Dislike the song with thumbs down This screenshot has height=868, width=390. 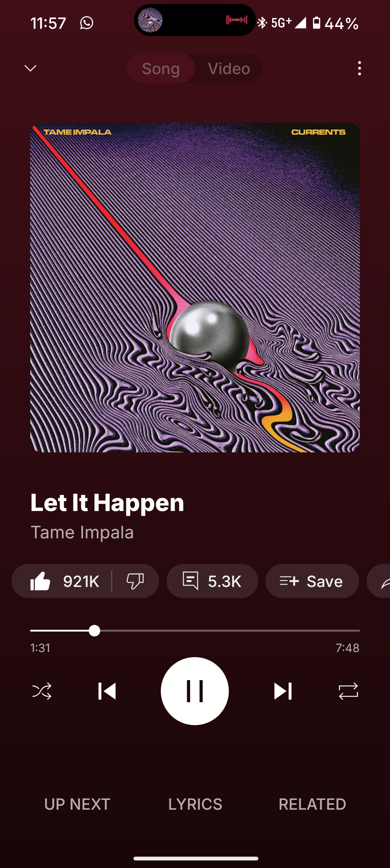point(135,581)
